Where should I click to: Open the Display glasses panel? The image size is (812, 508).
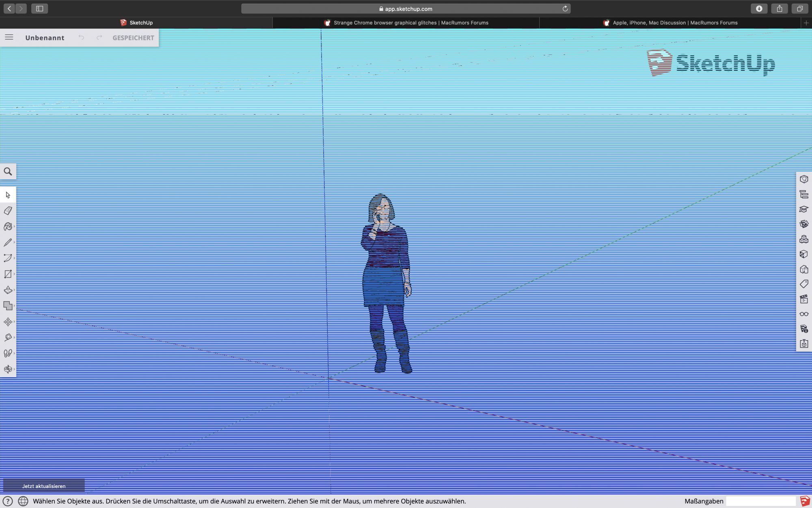coord(804,314)
